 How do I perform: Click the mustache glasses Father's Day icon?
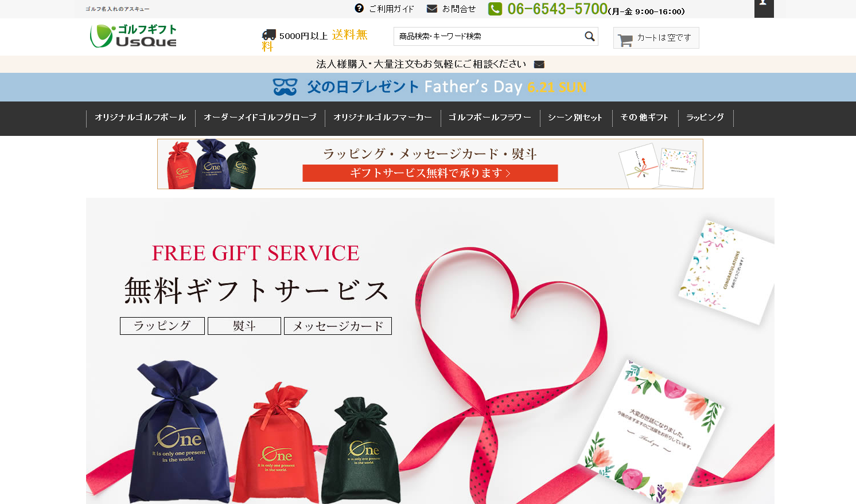285,87
